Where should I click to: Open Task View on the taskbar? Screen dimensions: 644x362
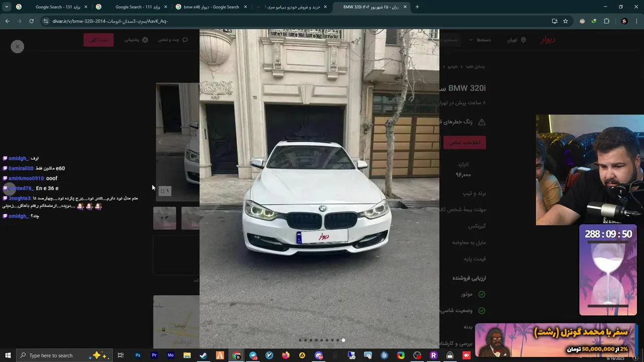click(121, 355)
